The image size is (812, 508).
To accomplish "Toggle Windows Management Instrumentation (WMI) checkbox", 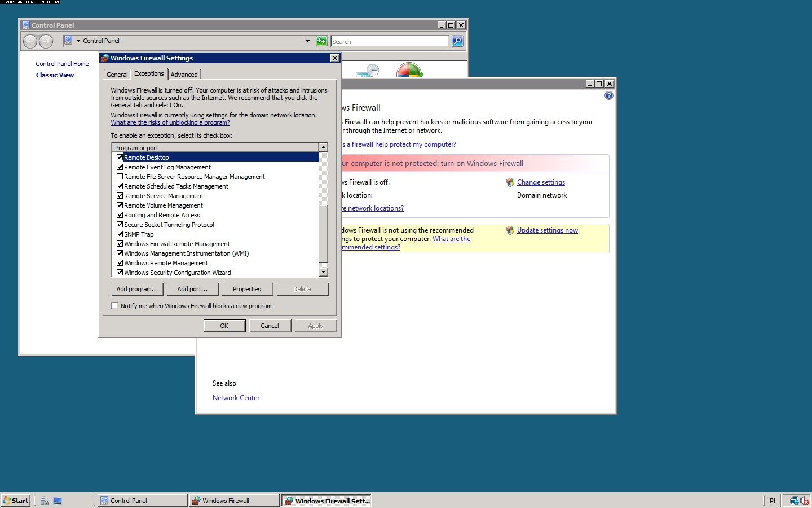I will coord(120,253).
